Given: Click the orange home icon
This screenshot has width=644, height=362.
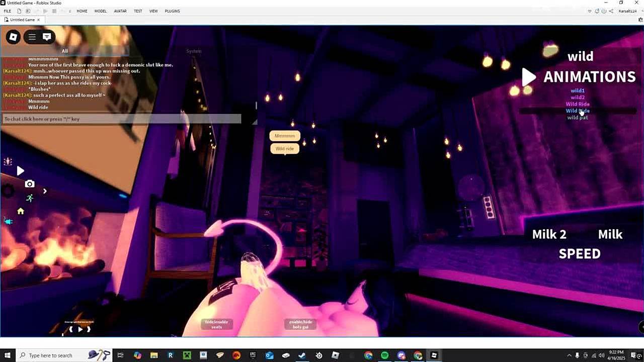Looking at the screenshot, I should (21, 211).
